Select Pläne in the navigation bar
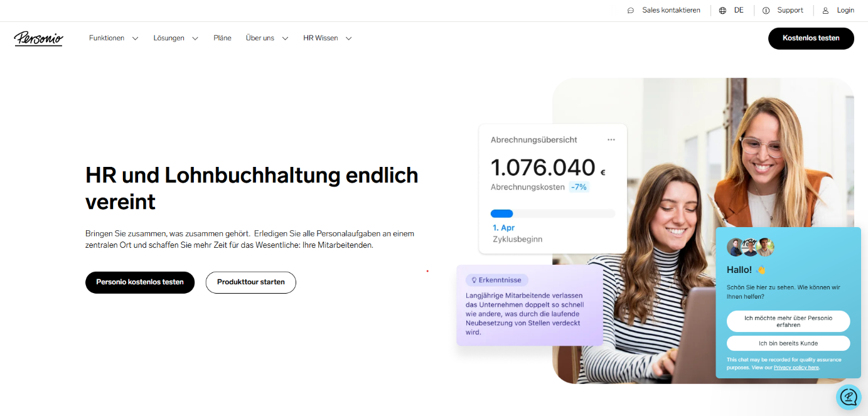 pos(222,38)
